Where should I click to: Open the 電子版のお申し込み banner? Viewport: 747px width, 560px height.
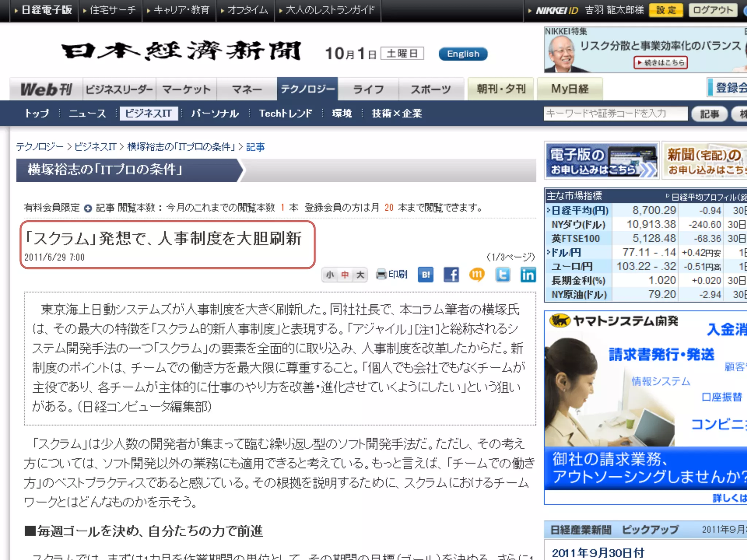point(602,161)
